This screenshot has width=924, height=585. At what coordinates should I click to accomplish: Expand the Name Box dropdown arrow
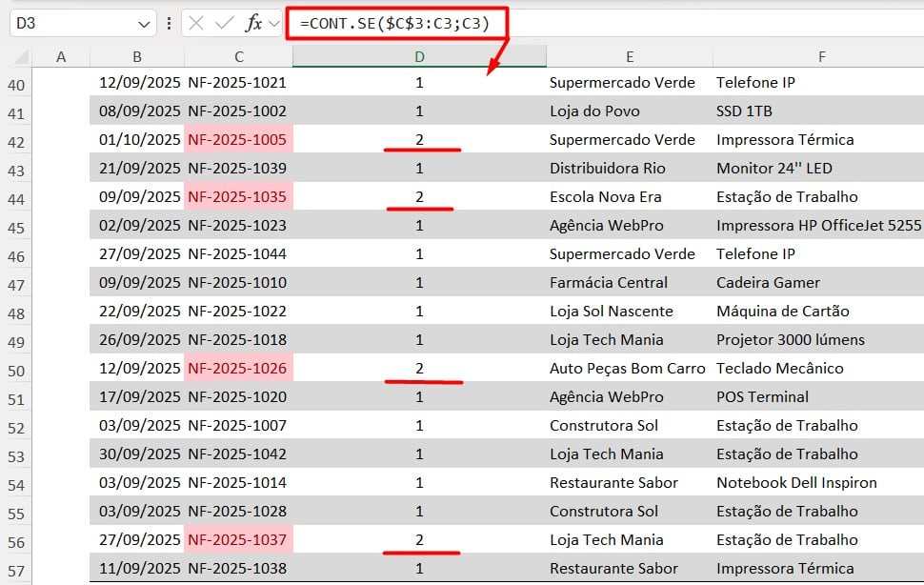click(x=144, y=24)
